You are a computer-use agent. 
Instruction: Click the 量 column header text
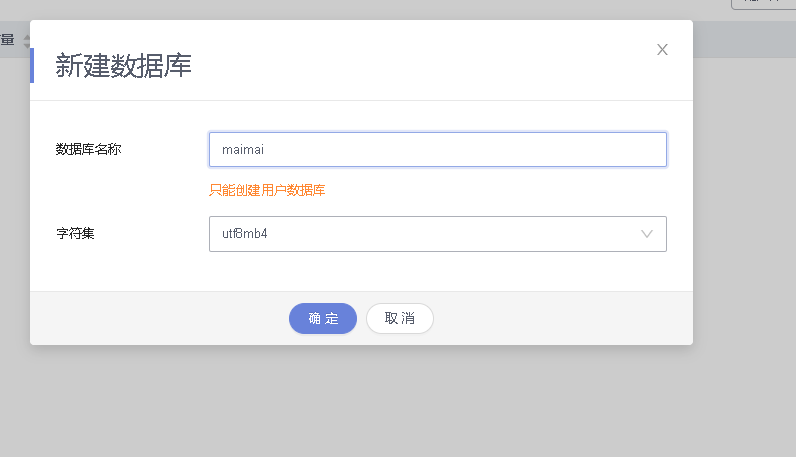click(x=7, y=40)
